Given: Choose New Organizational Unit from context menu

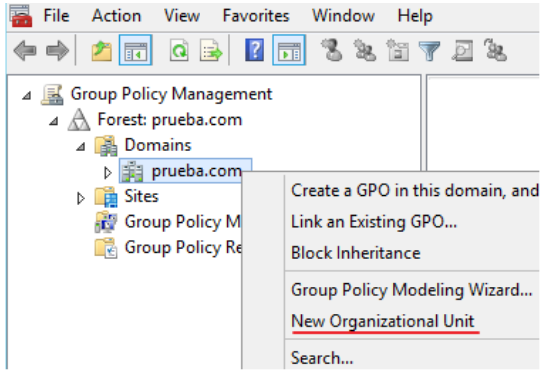Looking at the screenshot, I should 383,321.
